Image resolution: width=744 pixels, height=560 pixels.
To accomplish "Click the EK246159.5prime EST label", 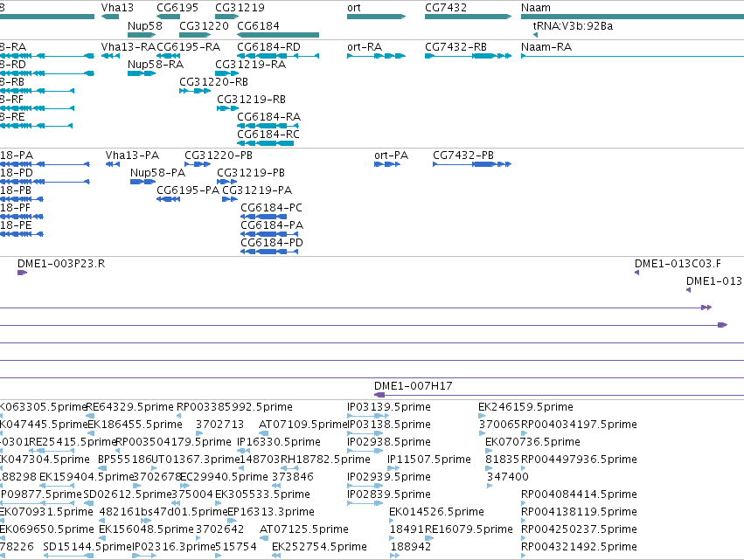I will [525, 407].
